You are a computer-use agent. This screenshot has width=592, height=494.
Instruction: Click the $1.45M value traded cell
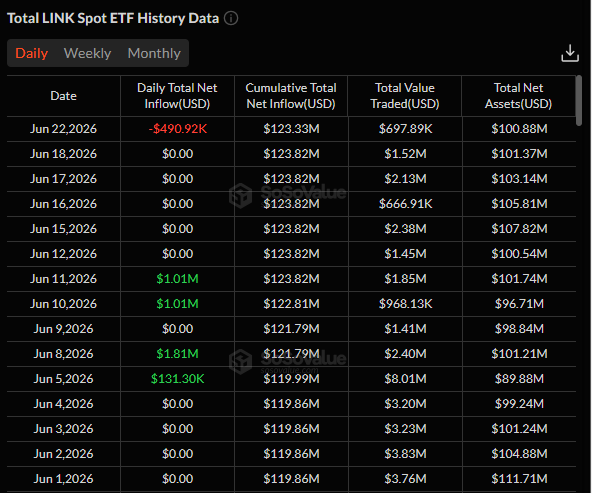pos(405,254)
